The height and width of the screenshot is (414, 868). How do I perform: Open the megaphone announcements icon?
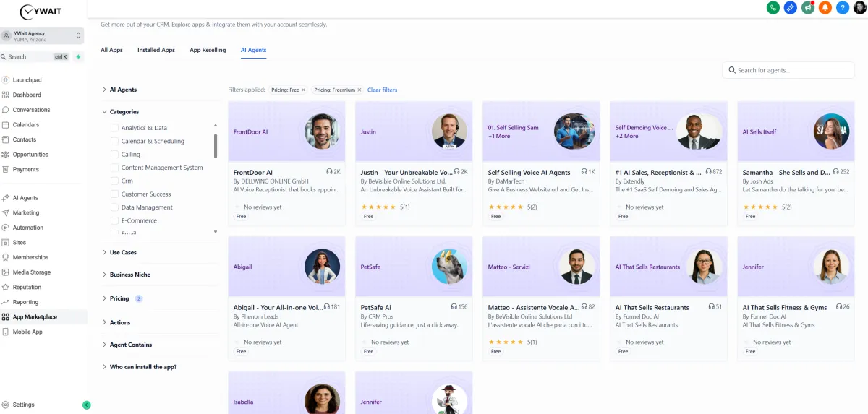pos(808,7)
